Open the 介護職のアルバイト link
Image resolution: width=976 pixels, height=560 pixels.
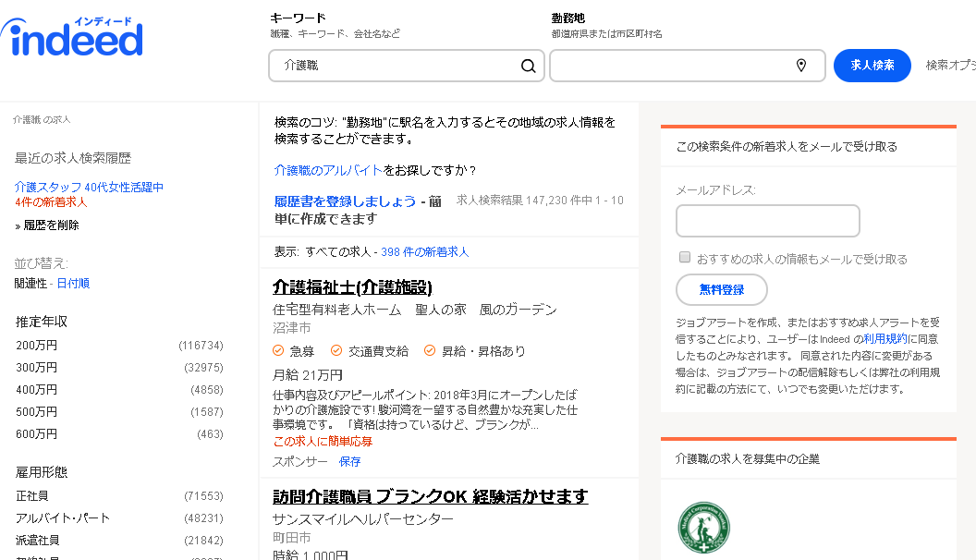pyautogui.click(x=328, y=170)
